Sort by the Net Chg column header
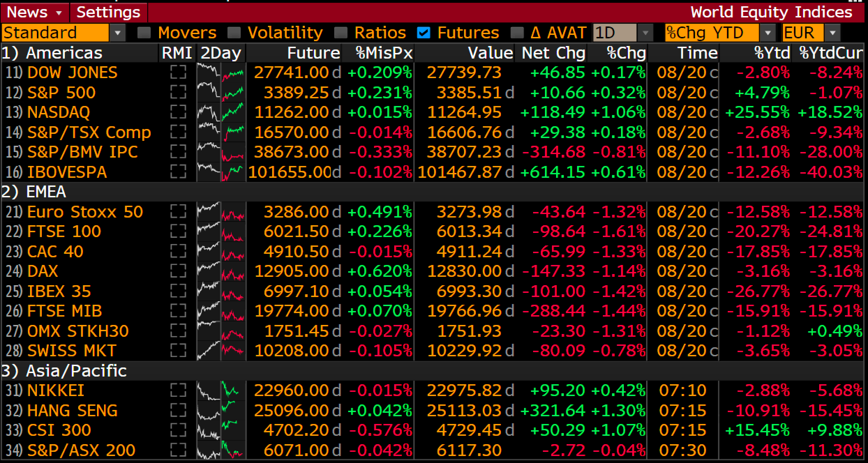 553,53
